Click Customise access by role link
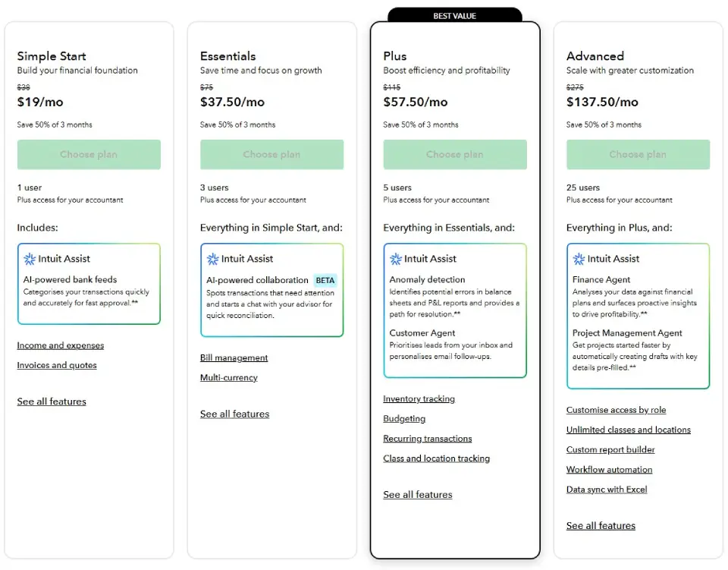The width and height of the screenshot is (728, 570). 616,410
